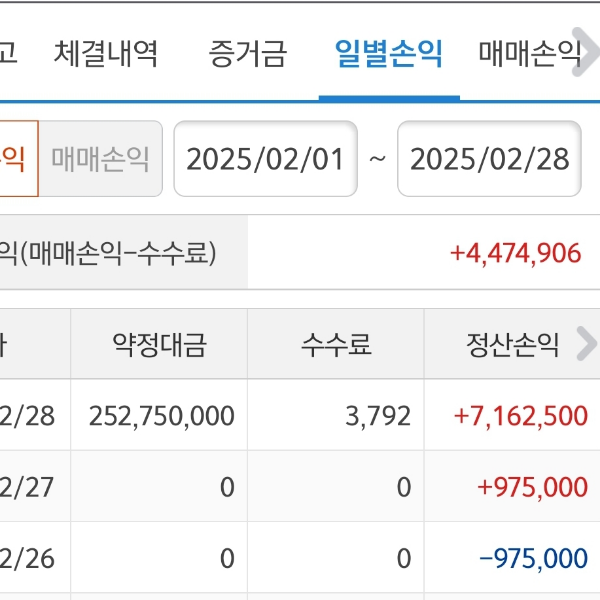Select the orange-outlined segment button at left
Image resolution: width=600 pixels, height=600 pixels.
(17, 159)
